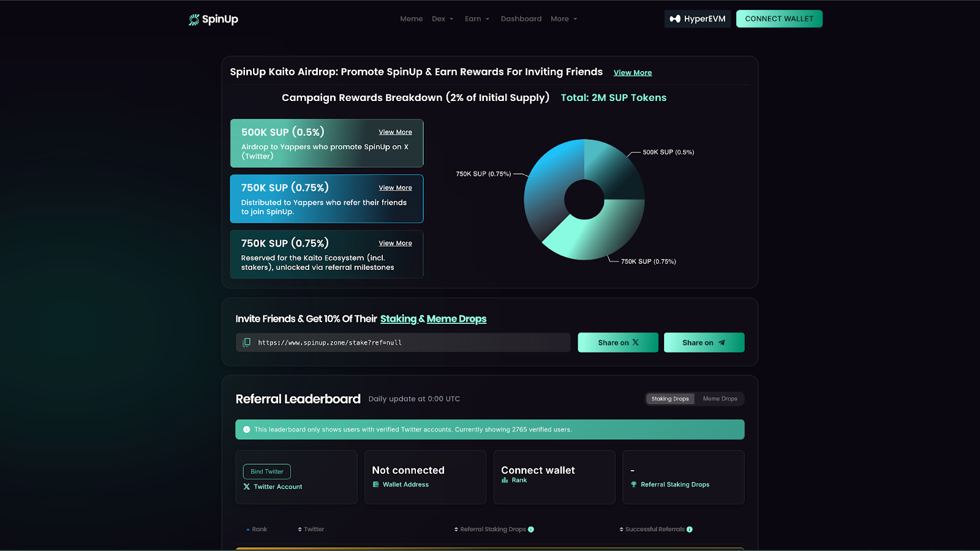The height and width of the screenshot is (551, 980).
Task: Sort leaderboard by Rank column
Action: 257,530
